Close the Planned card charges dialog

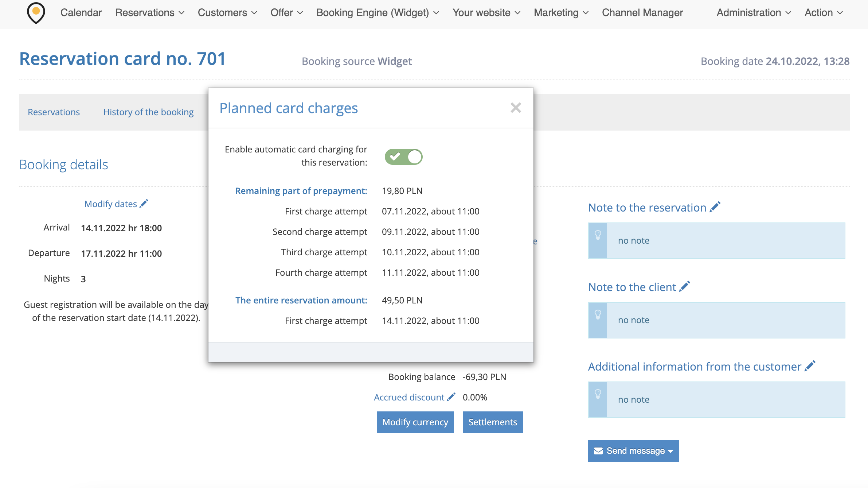[516, 108]
